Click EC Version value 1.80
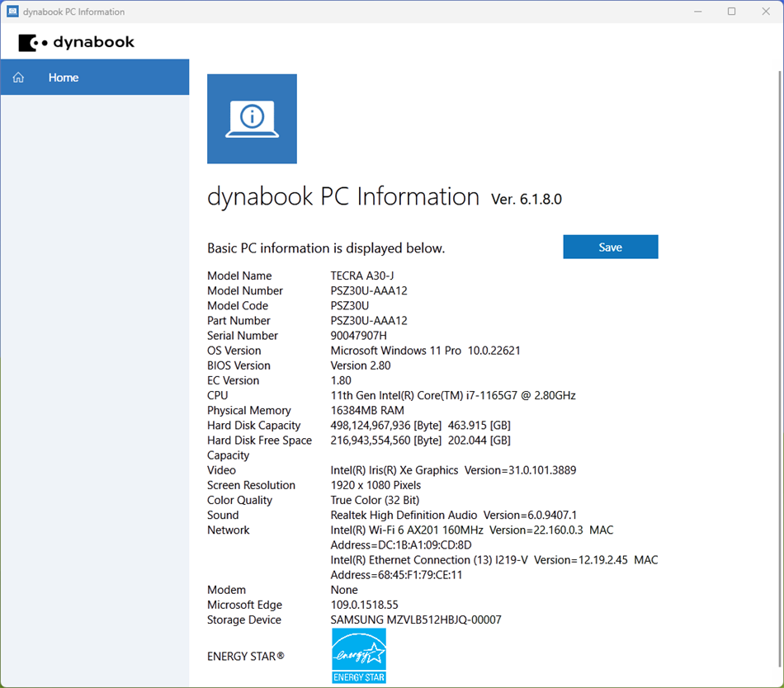Viewport: 784px width, 688px height. [x=341, y=381]
